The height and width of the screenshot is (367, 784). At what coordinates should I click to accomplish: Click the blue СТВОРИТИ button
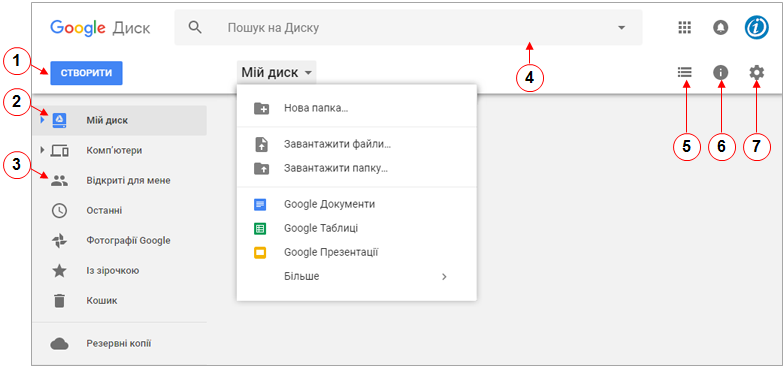coord(86,73)
